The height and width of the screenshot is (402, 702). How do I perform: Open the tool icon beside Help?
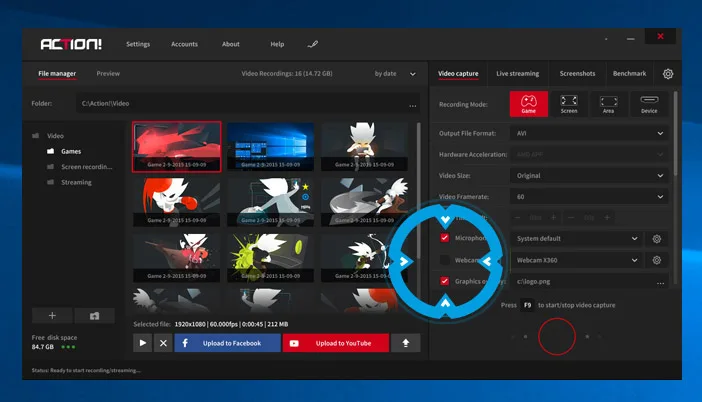pos(313,44)
